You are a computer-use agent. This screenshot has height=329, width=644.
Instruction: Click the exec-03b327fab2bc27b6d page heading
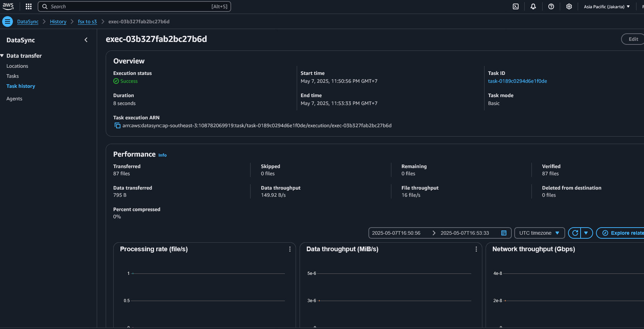156,39
